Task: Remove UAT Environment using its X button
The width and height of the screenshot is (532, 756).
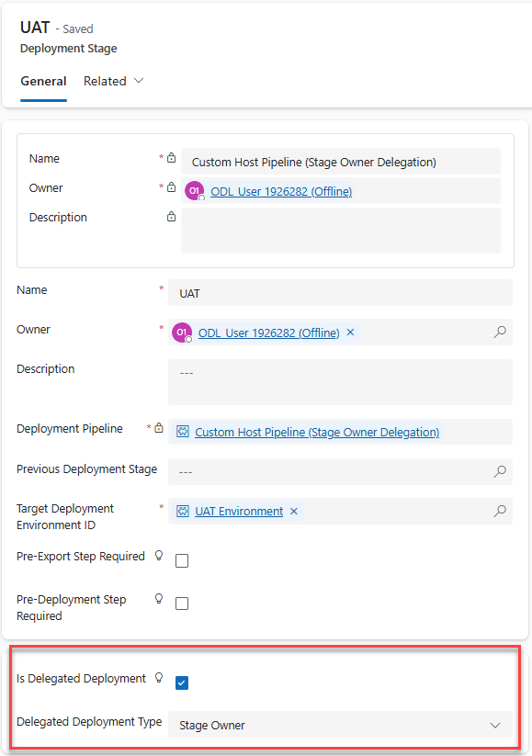Action: click(x=293, y=511)
